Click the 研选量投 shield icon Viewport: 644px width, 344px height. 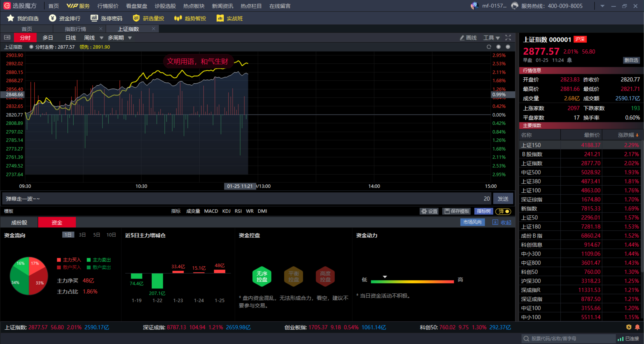point(136,18)
